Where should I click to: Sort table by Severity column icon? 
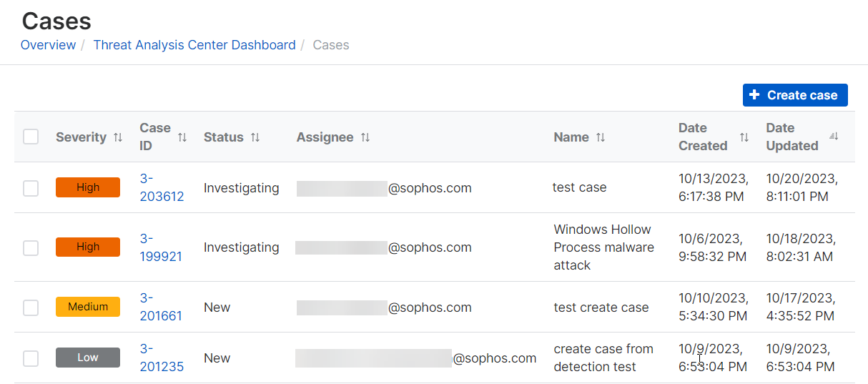tap(118, 137)
